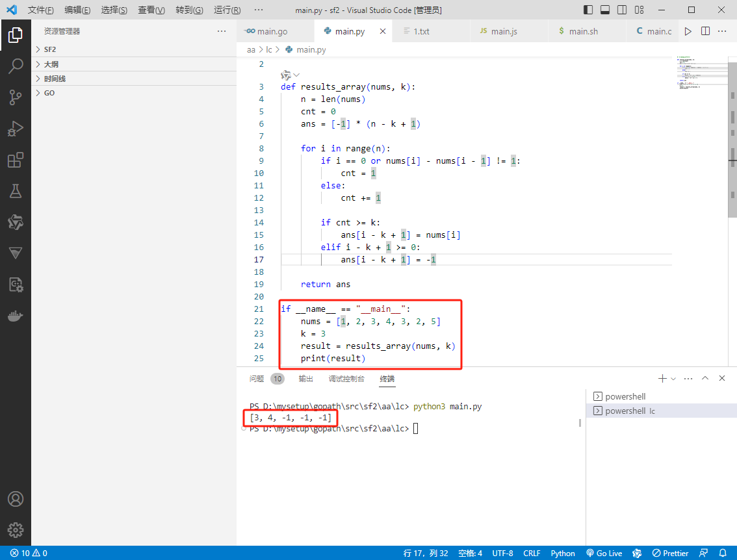The image size is (737, 560).
Task: Click Prettier status bar item
Action: 670,553
